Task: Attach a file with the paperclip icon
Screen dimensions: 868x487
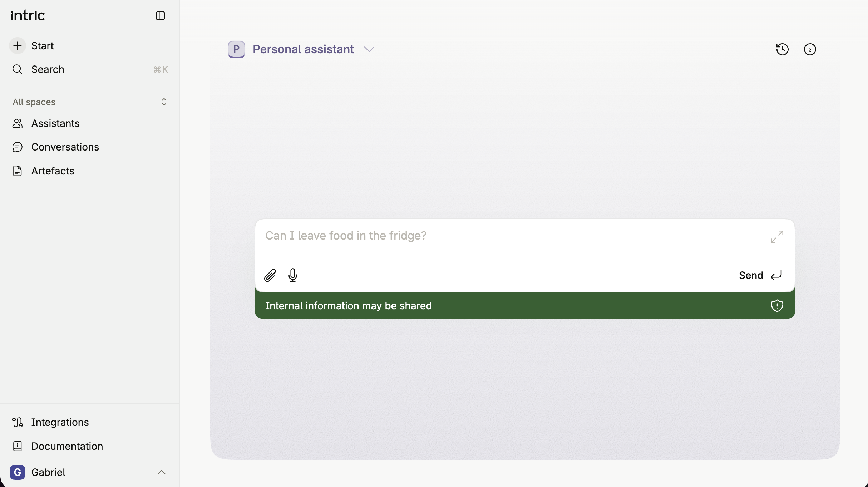Action: [270, 275]
